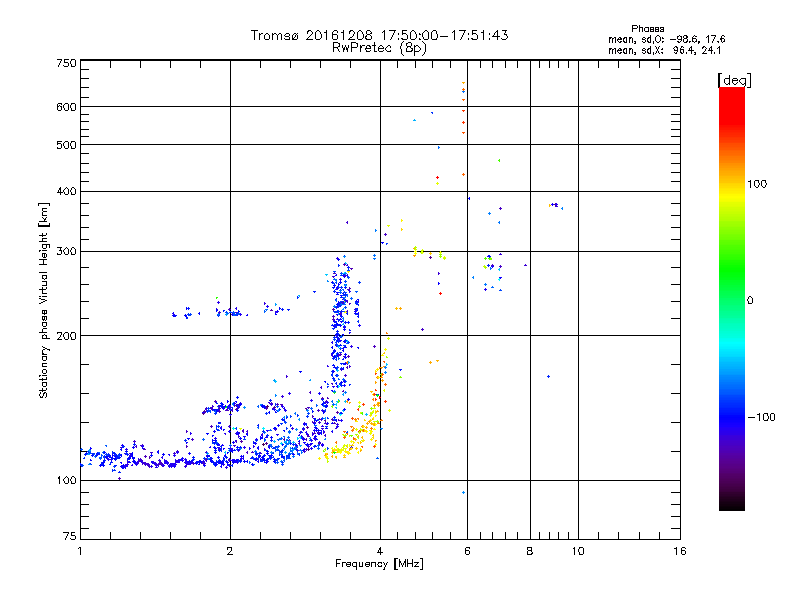Click the y-axis tick label '300'
The image size is (800, 600).
click(67, 252)
